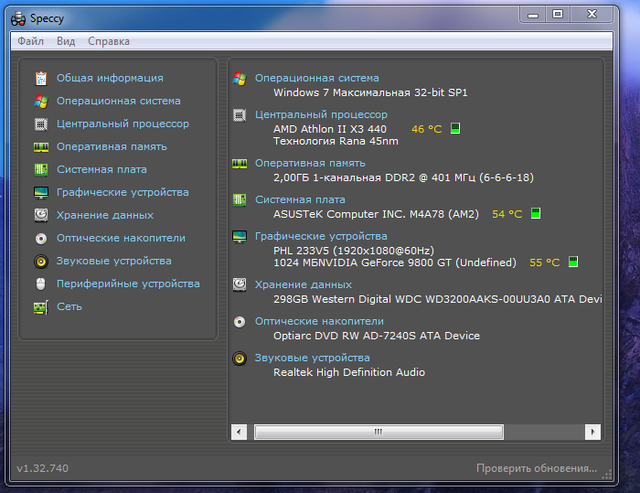The image size is (640, 493).
Task: Open the Справка menu
Action: click(x=109, y=41)
